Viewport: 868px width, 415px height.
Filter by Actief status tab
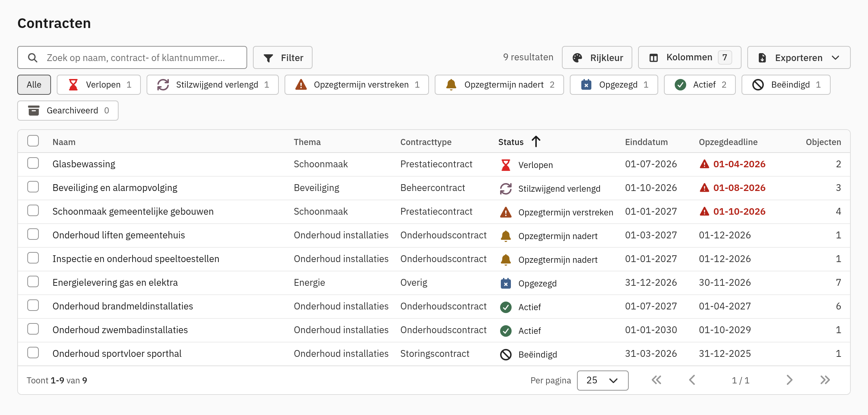(x=700, y=85)
